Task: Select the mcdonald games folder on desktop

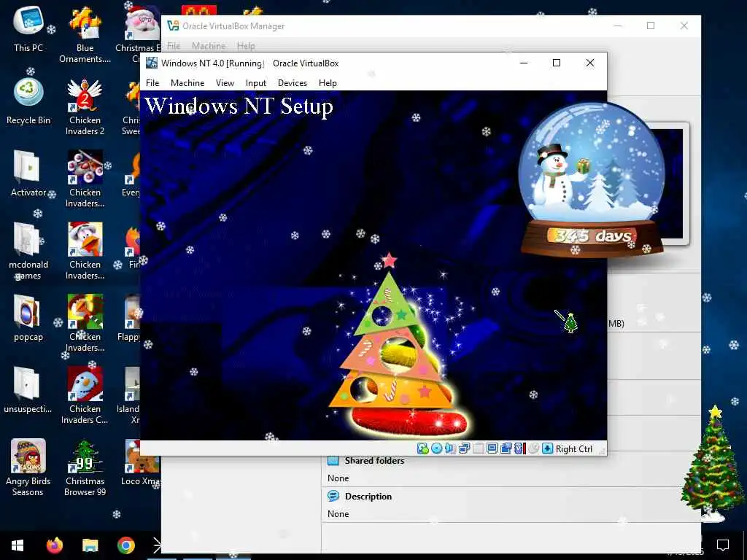Action: 28,251
